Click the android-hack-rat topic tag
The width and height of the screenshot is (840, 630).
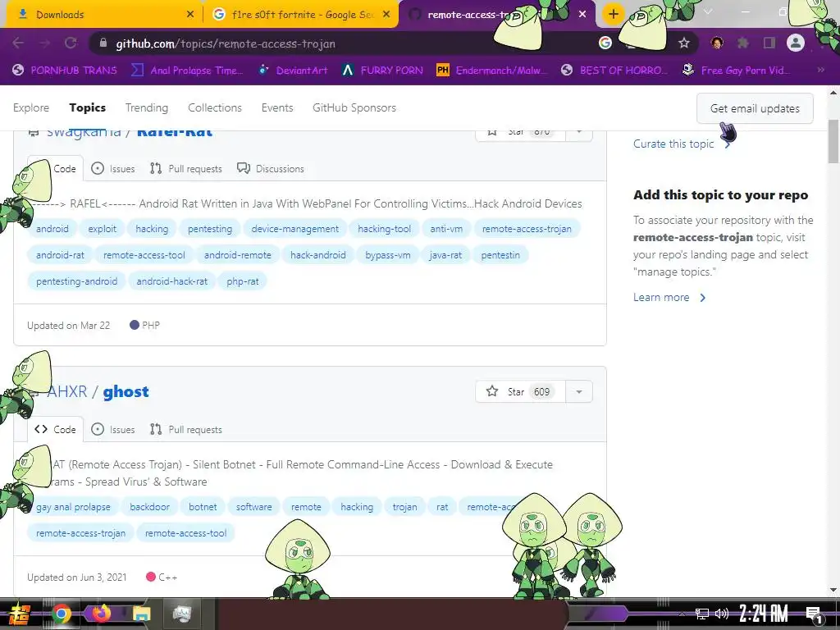tap(172, 281)
